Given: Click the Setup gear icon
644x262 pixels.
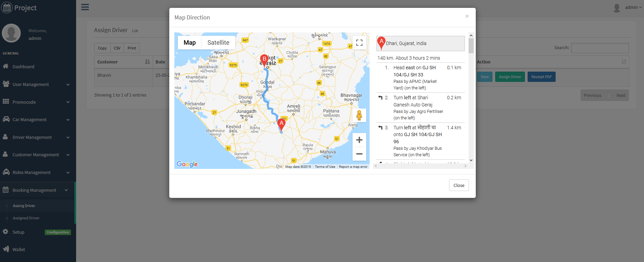Looking at the screenshot, I should 5,232.
